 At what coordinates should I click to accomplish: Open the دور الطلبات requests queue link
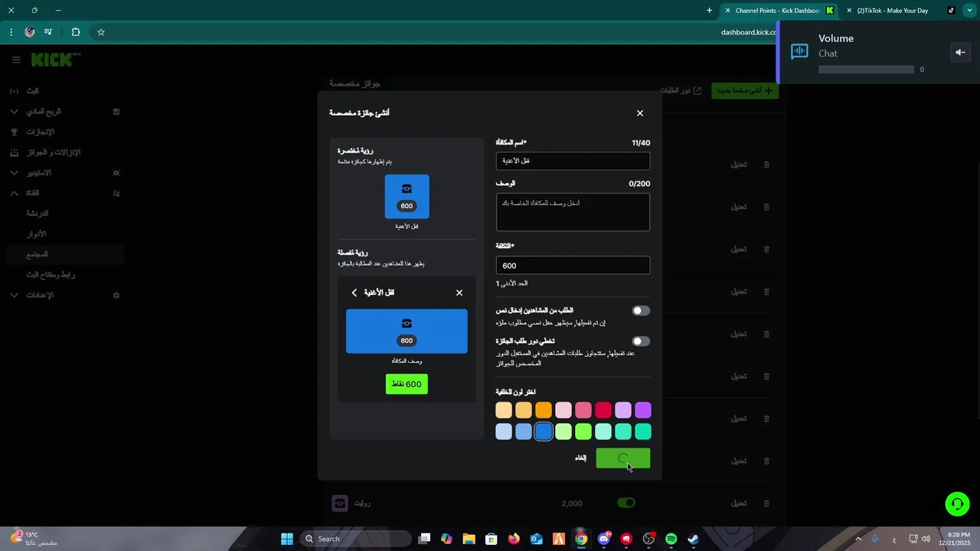click(x=681, y=90)
